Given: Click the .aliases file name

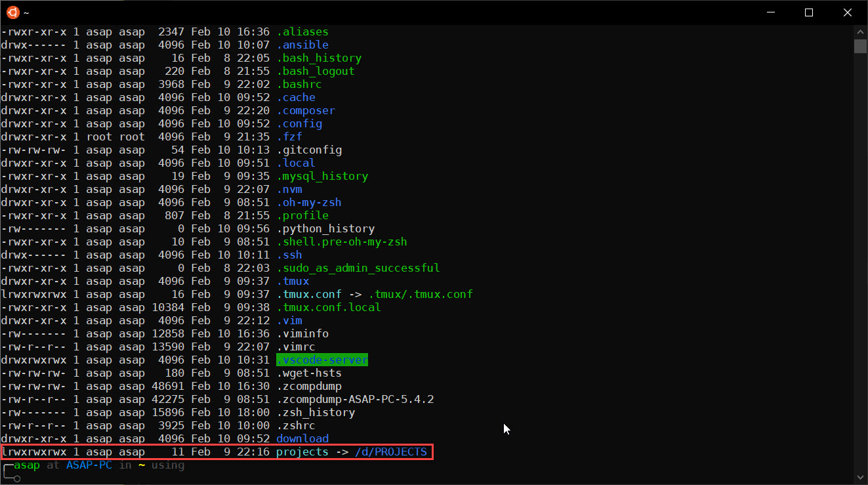Looking at the screenshot, I should coord(302,32).
